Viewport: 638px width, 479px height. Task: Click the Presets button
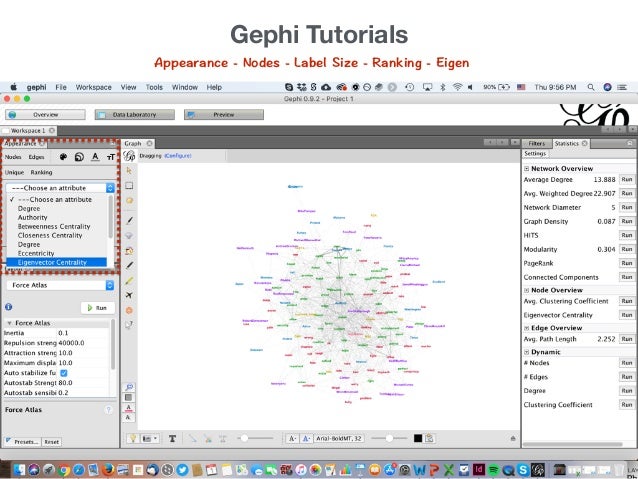pyautogui.click(x=22, y=442)
